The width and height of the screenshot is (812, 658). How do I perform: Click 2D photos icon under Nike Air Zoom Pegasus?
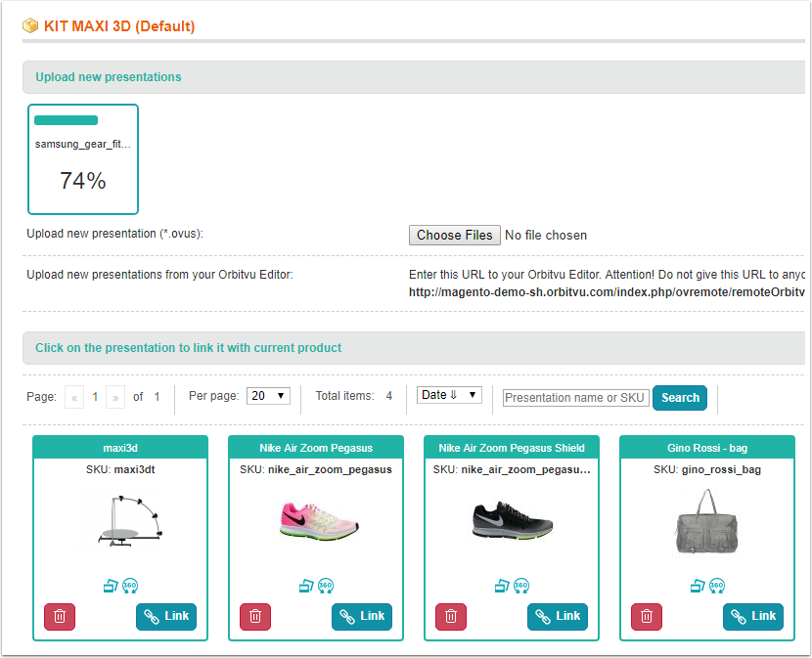[x=306, y=586]
